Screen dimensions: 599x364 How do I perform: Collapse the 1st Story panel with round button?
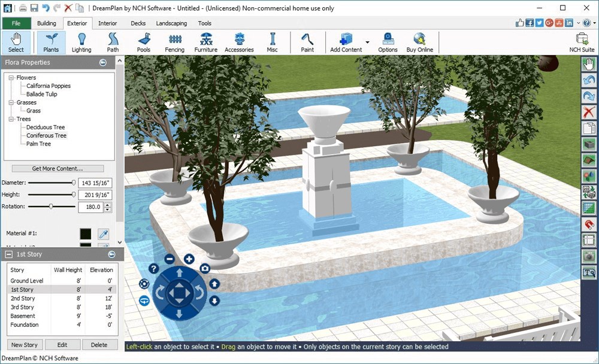pos(111,254)
